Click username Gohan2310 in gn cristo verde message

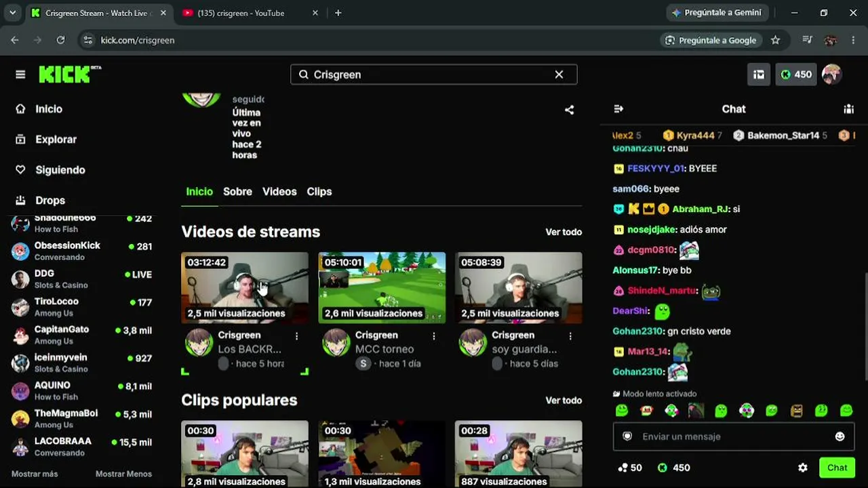(x=637, y=331)
